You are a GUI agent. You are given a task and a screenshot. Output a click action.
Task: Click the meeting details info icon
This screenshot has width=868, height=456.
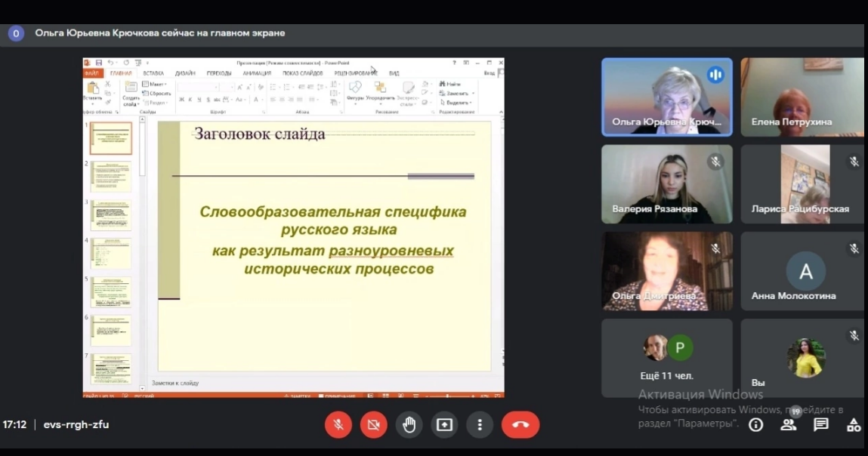coord(755,424)
